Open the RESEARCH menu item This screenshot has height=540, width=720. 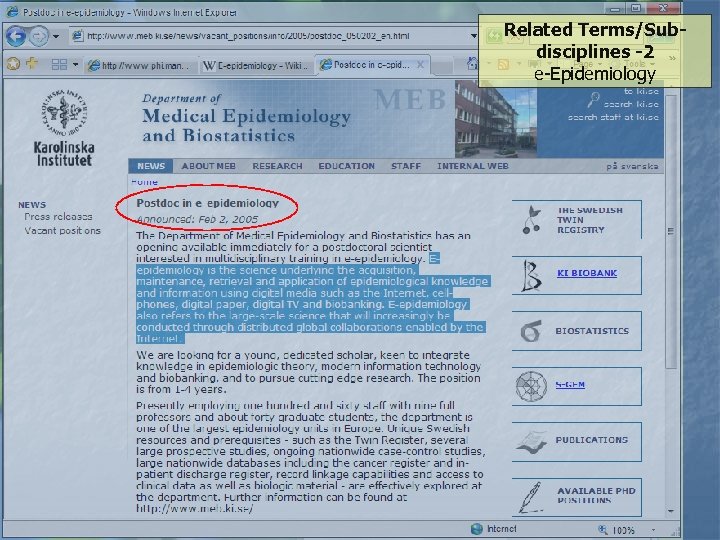277,166
